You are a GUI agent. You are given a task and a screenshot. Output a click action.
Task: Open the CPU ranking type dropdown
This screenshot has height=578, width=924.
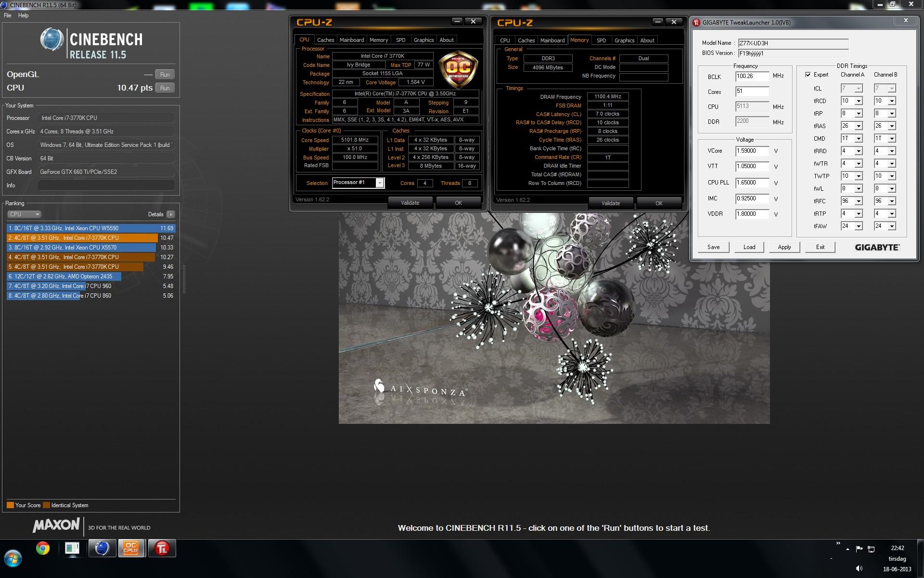click(24, 214)
